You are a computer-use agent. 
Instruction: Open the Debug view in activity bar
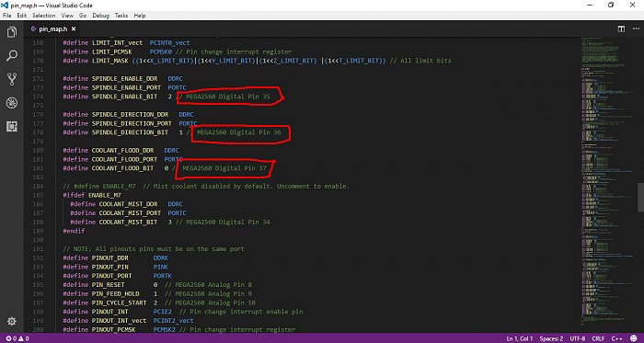pyautogui.click(x=12, y=103)
